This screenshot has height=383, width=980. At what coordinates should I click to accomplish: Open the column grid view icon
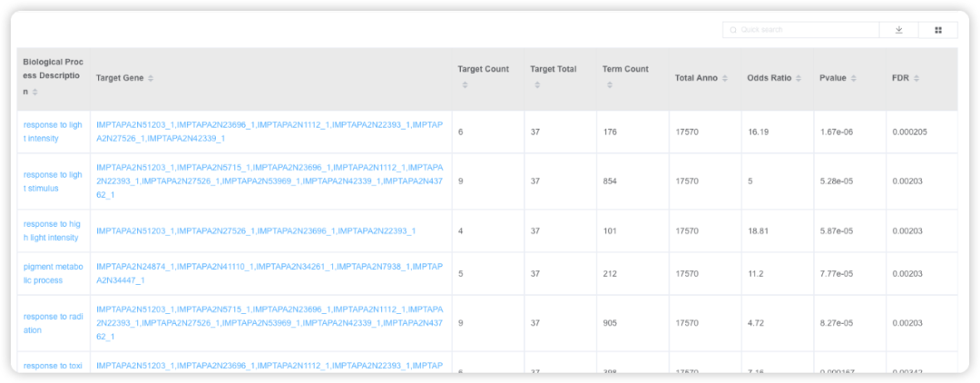tap(938, 30)
